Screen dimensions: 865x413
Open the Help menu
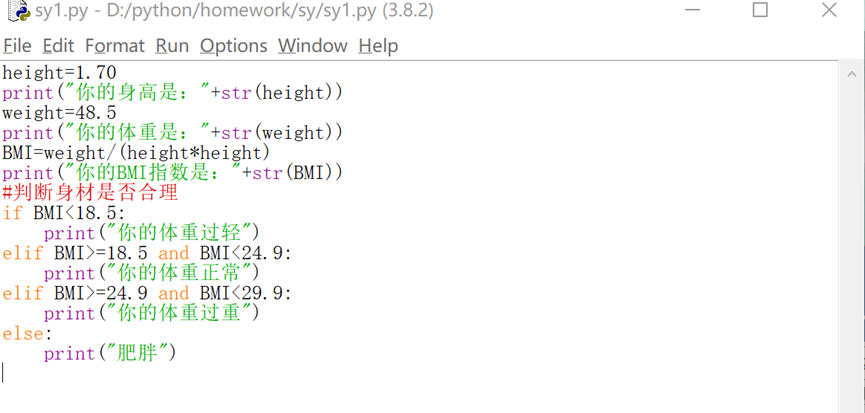pyautogui.click(x=378, y=46)
